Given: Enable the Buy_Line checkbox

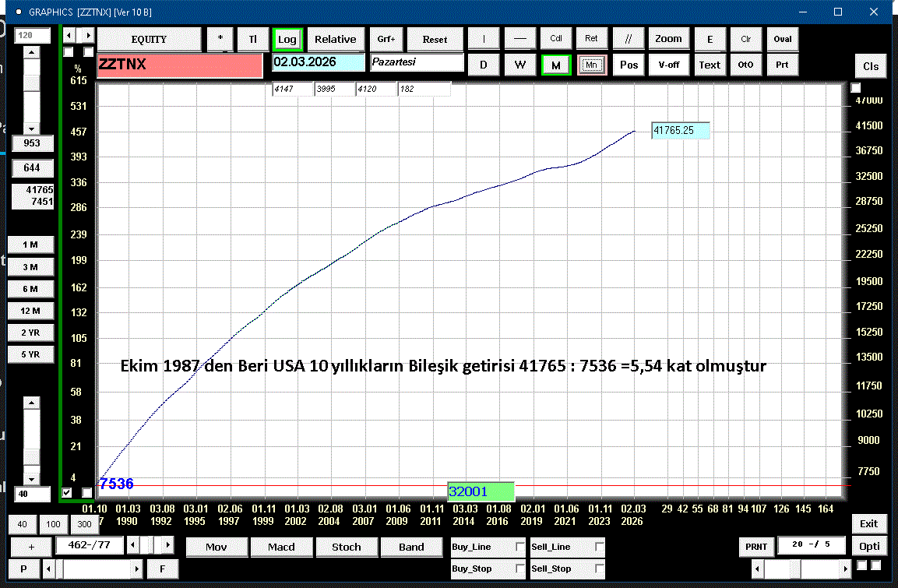Looking at the screenshot, I should [x=520, y=548].
